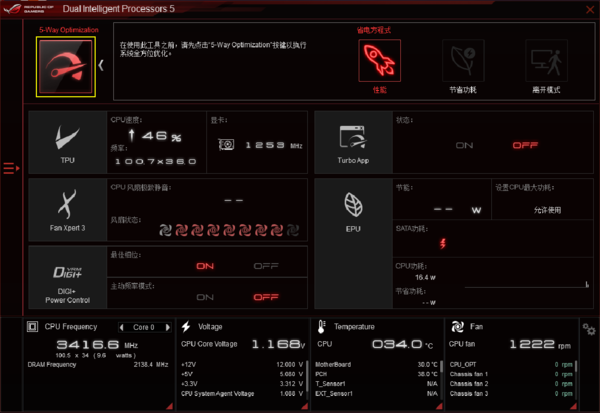
Task: Click the CPU power consumption graph line
Action: tap(527, 286)
